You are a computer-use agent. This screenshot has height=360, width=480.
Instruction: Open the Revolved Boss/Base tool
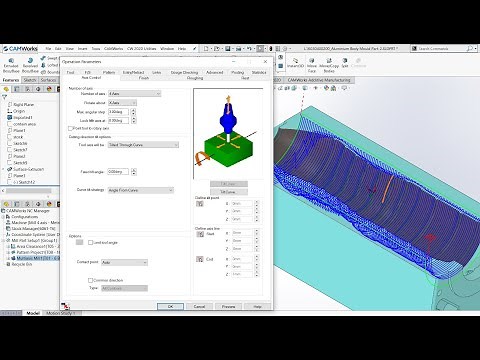point(30,65)
